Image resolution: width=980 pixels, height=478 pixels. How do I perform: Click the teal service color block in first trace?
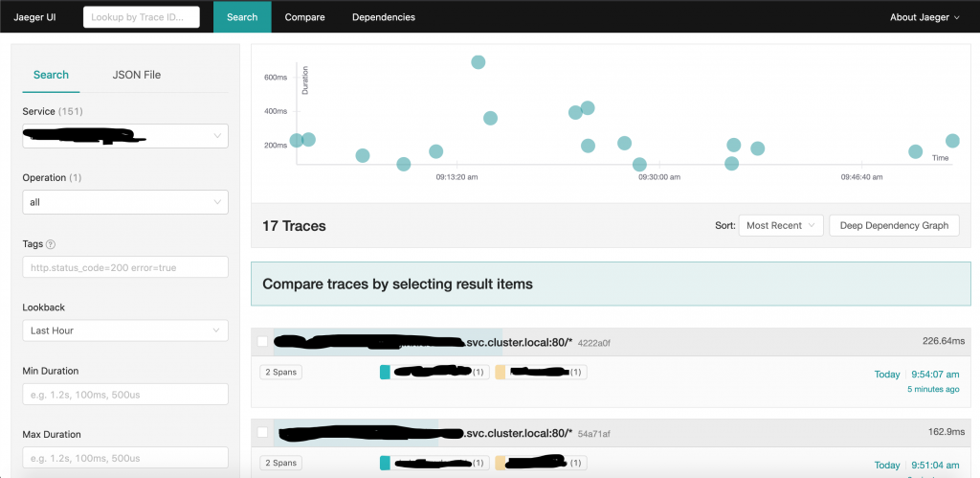click(385, 373)
